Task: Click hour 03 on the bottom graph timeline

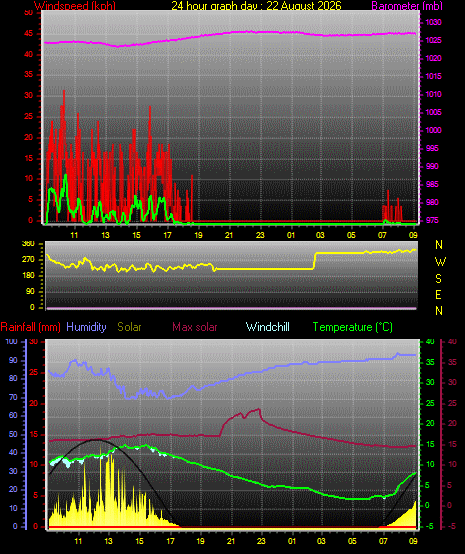Action: point(321,541)
